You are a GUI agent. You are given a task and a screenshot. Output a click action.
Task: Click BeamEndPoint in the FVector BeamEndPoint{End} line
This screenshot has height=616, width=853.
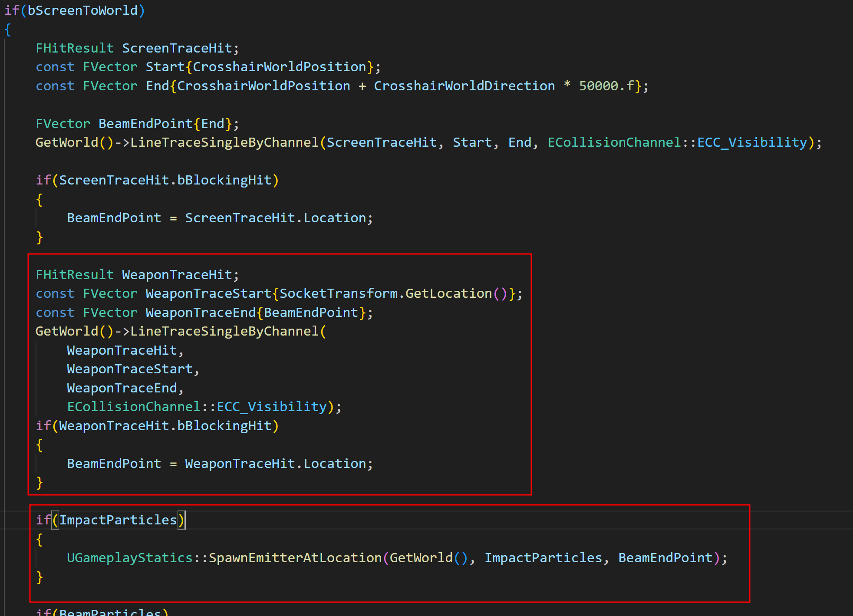point(145,124)
